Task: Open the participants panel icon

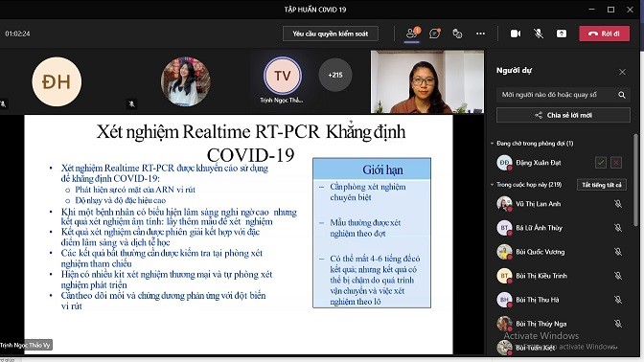Action: (411, 34)
